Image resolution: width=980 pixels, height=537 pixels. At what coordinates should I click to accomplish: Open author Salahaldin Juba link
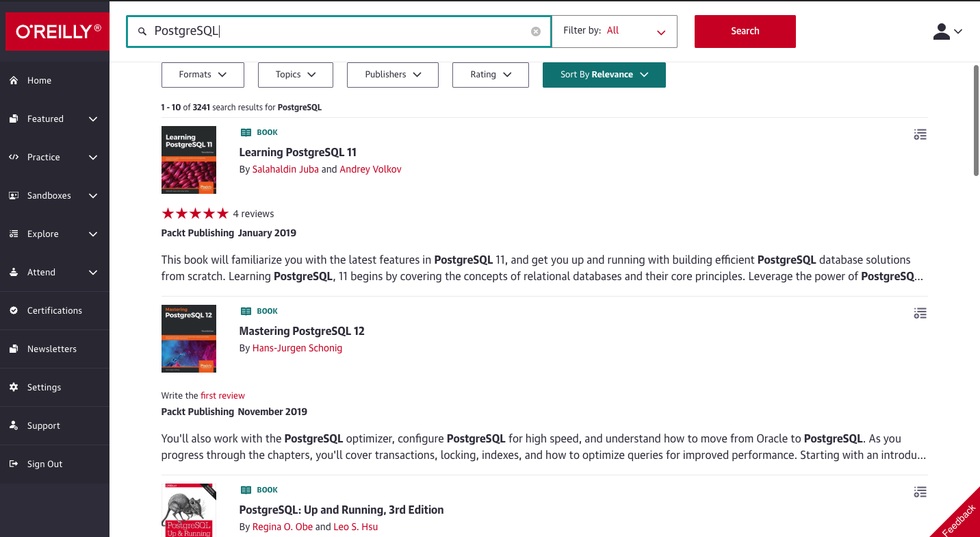(285, 169)
